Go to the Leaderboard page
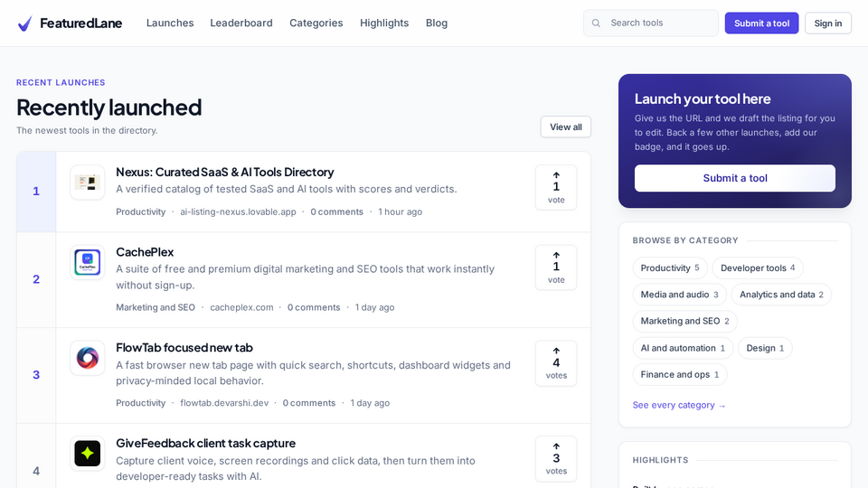 [241, 23]
